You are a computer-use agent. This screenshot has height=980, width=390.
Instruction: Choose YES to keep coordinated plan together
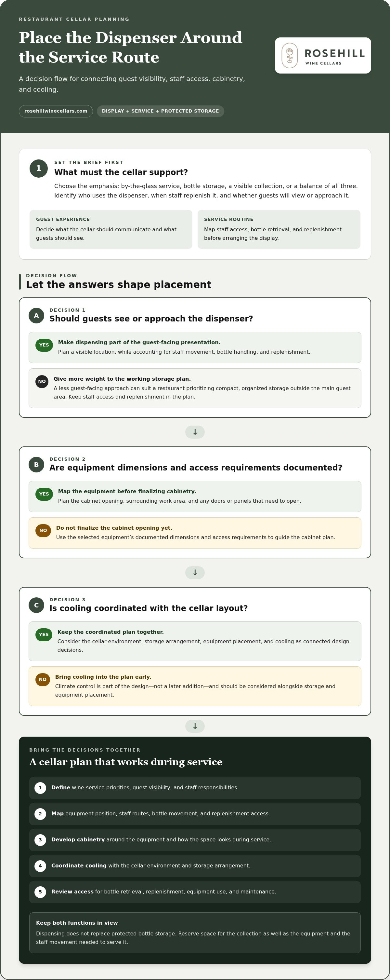tap(44, 634)
